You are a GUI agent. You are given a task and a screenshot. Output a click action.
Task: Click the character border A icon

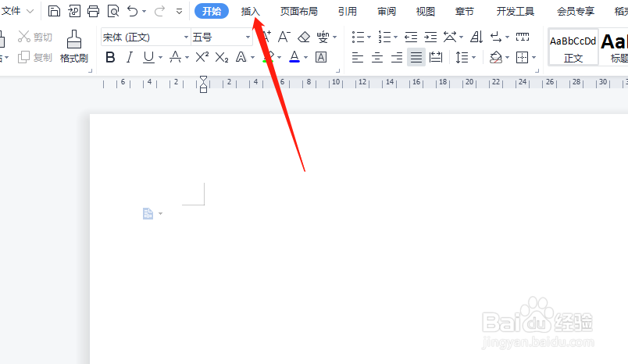[321, 58]
